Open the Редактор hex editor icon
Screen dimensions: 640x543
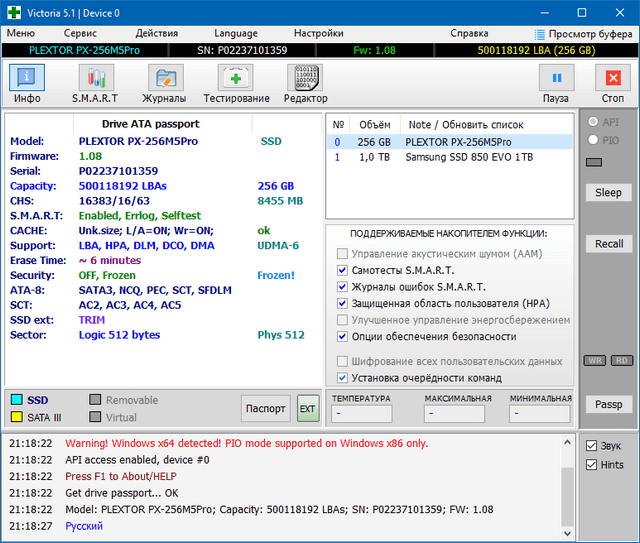[x=305, y=78]
